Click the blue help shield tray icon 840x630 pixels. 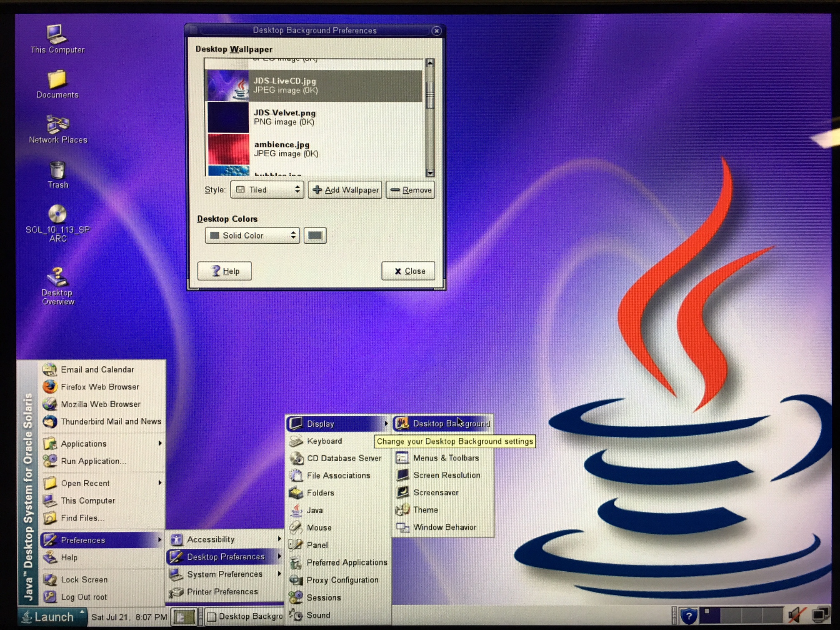(688, 615)
